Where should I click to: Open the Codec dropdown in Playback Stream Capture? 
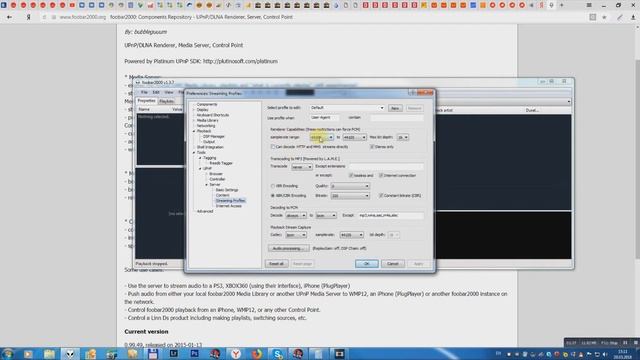[296, 235]
